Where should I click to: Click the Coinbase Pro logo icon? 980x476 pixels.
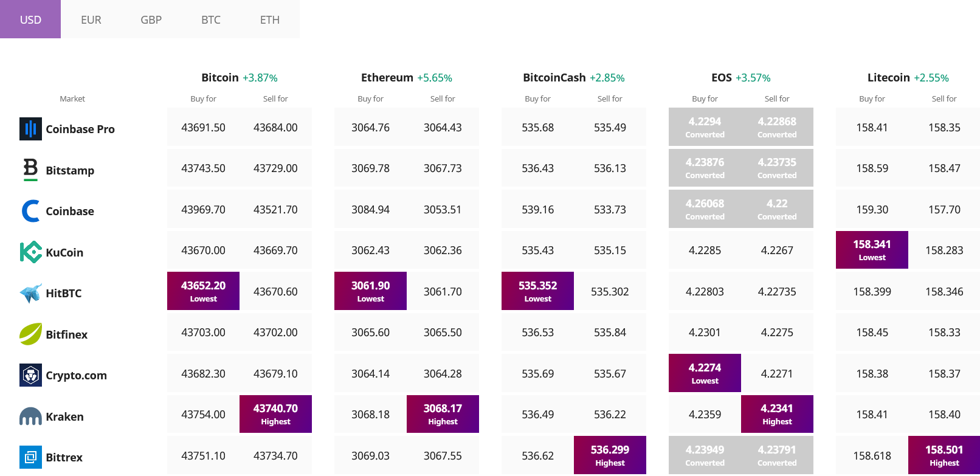(30, 129)
